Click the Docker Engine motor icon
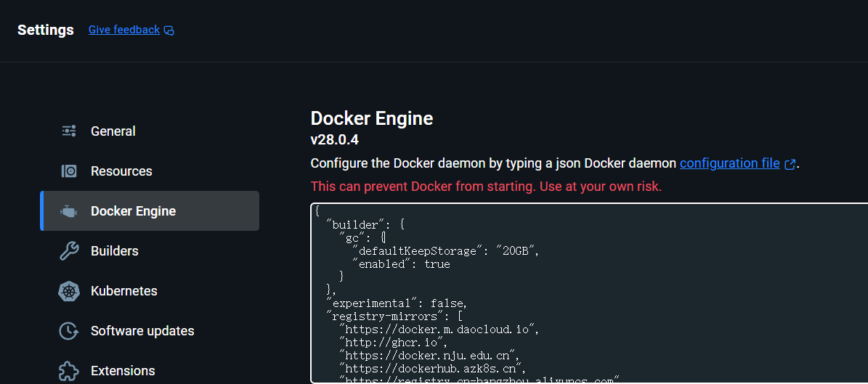The height and width of the screenshot is (384, 868). (69, 211)
